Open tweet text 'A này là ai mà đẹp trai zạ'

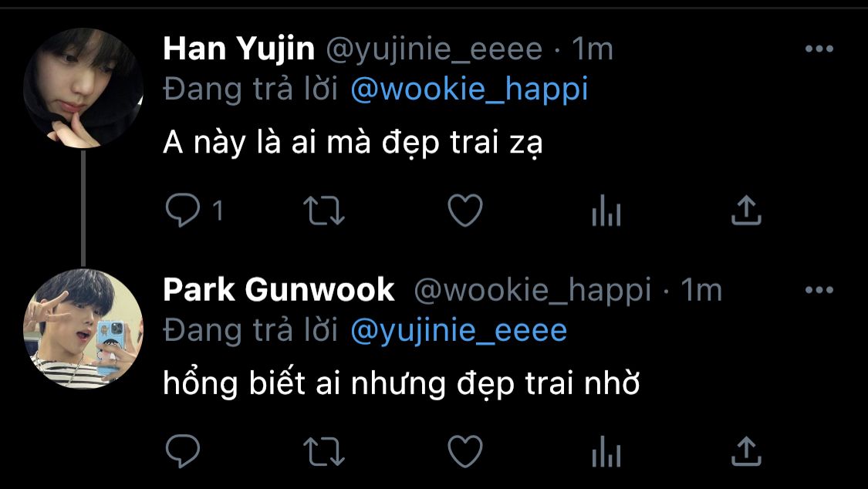tap(353, 143)
